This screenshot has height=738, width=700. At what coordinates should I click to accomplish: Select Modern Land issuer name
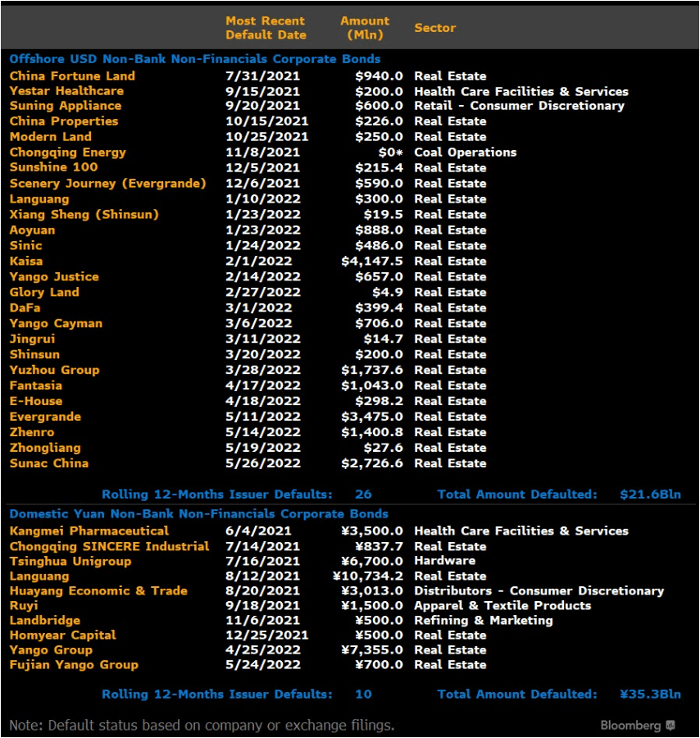point(50,136)
